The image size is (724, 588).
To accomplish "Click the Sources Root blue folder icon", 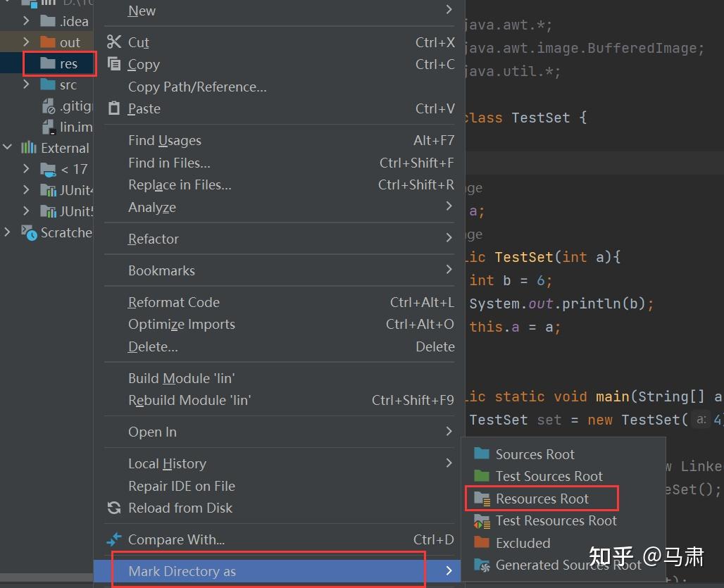I will coord(482,453).
